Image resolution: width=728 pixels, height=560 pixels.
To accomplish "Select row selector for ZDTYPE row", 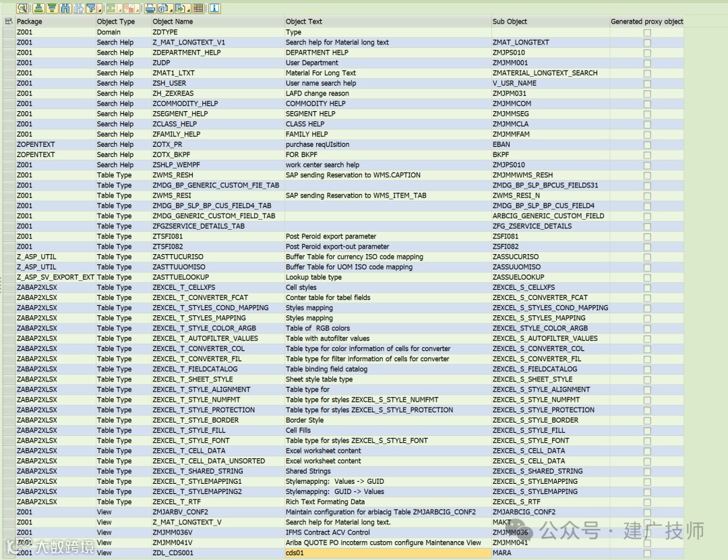I will (x=9, y=32).
